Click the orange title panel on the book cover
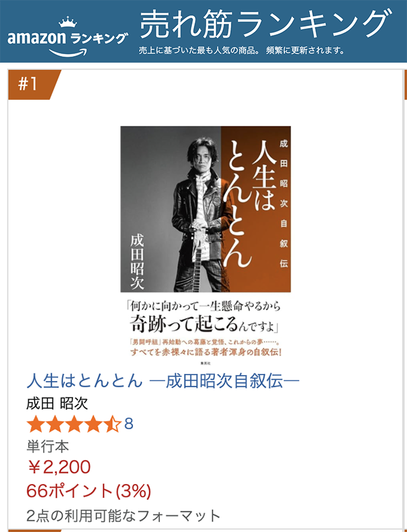 click(x=256, y=209)
